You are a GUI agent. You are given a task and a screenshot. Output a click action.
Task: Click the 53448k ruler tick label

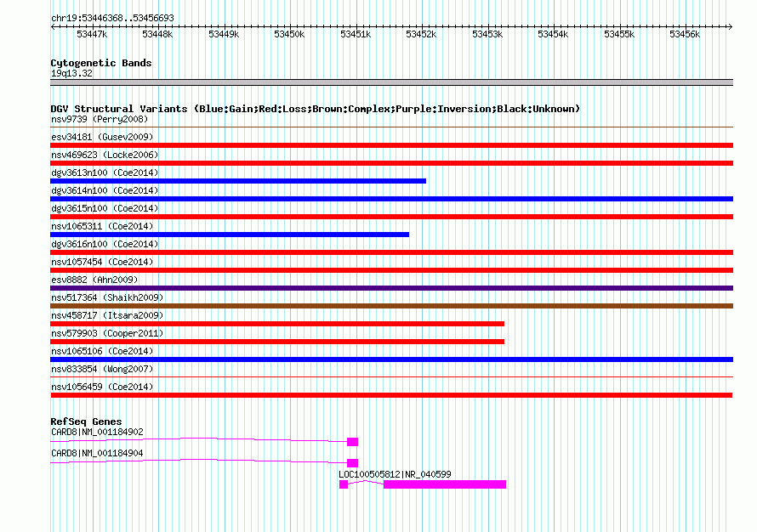[x=157, y=34]
